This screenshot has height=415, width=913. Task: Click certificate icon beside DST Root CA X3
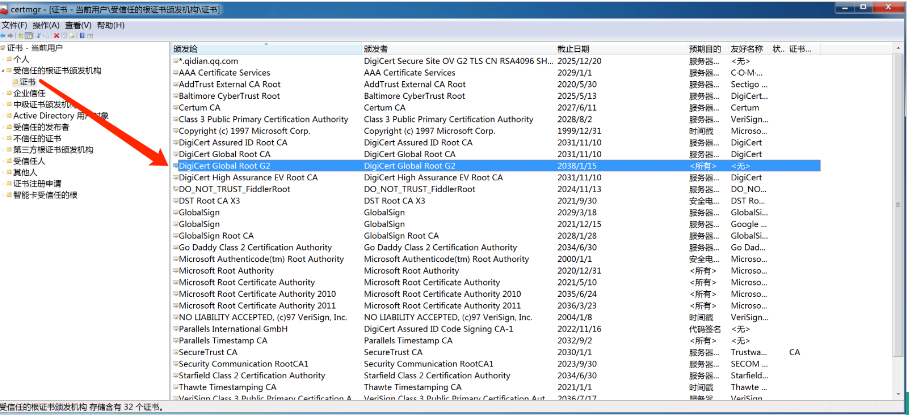click(175, 201)
